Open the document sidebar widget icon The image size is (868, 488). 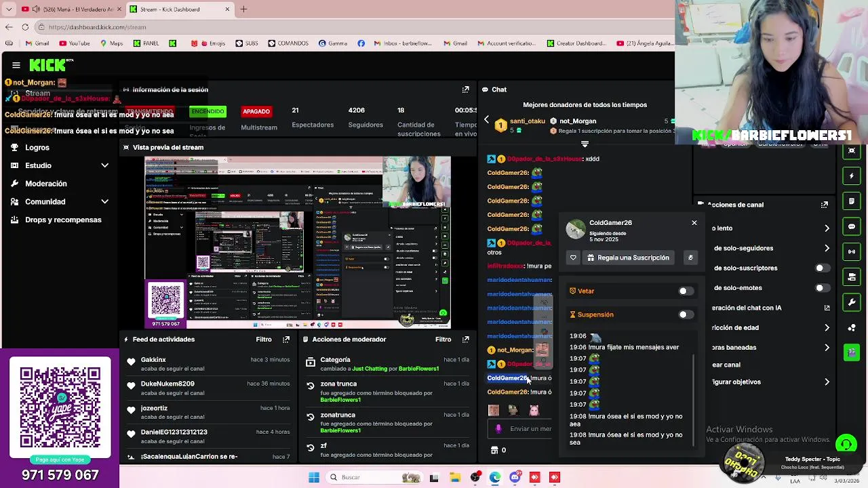tap(852, 201)
